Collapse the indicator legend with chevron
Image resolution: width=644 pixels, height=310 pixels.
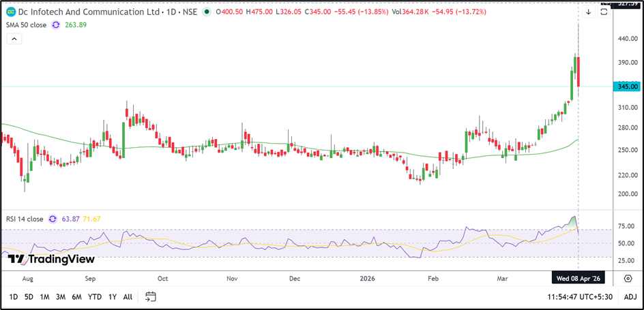(x=14, y=39)
